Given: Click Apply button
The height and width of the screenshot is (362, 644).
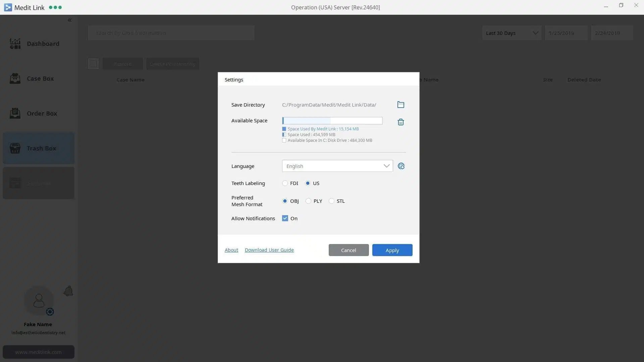Looking at the screenshot, I should click(x=392, y=250).
